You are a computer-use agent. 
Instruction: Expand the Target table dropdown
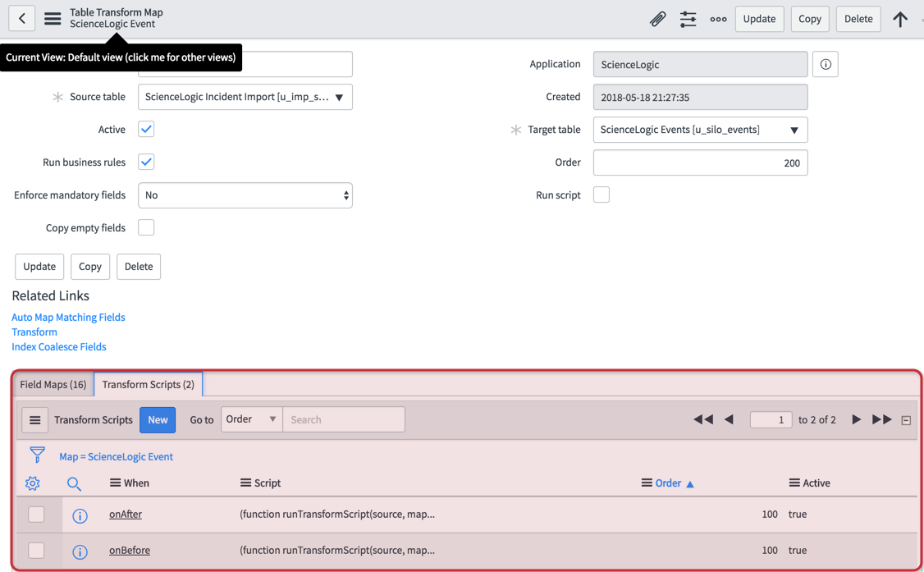(x=700, y=130)
